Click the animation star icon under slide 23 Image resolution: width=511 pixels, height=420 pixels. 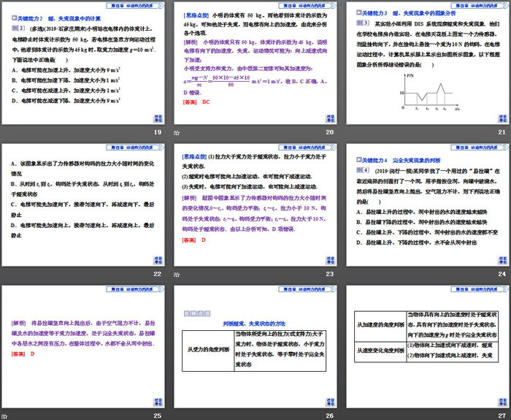177,275
